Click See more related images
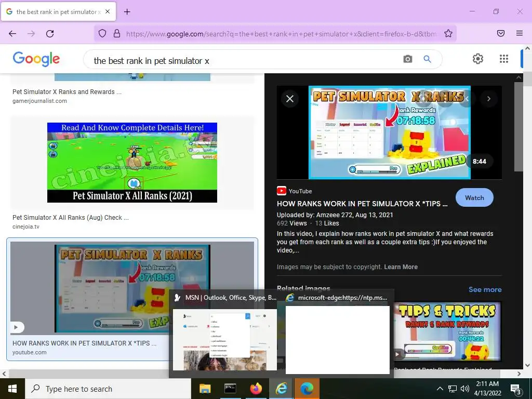532x399 pixels. pyautogui.click(x=485, y=289)
